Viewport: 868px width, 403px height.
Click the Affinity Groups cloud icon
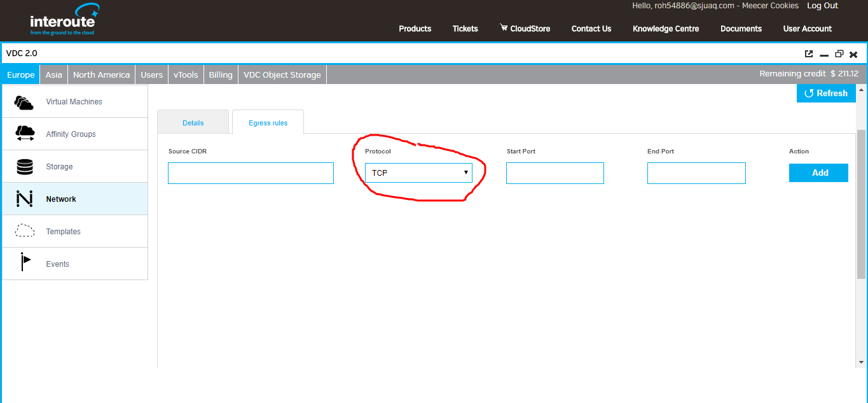(25, 134)
